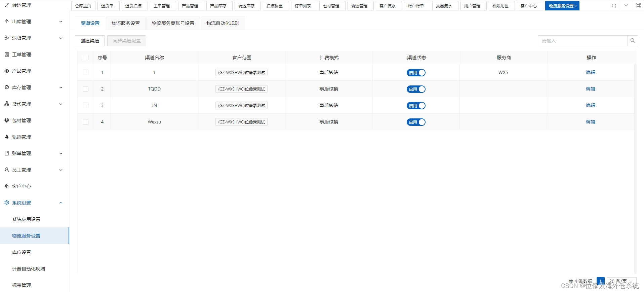Go to page 1 in pagination
Viewport: 644px width, 292px height.
click(x=601, y=281)
